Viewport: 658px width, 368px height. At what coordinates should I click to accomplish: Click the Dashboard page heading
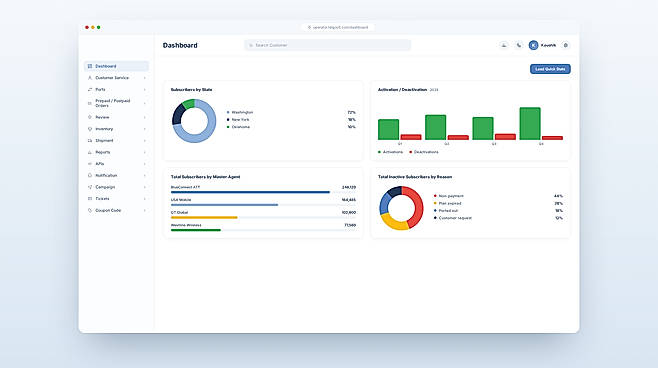coord(180,45)
